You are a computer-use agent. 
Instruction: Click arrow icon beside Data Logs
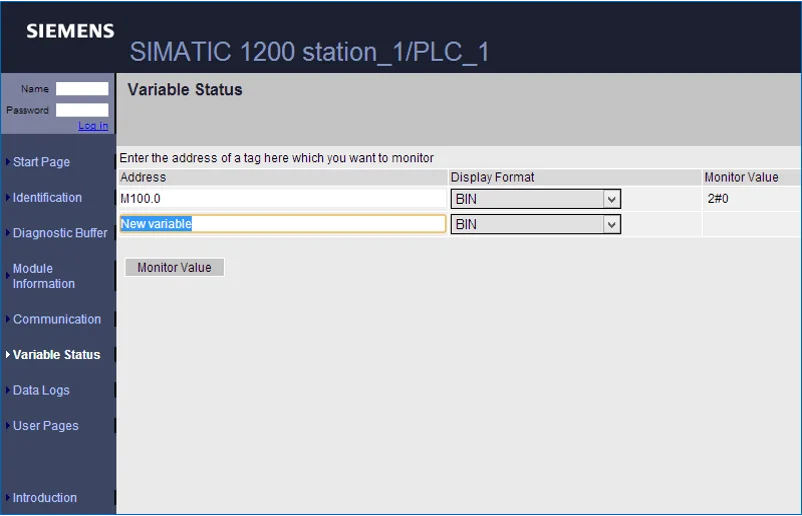pyautogui.click(x=8, y=390)
